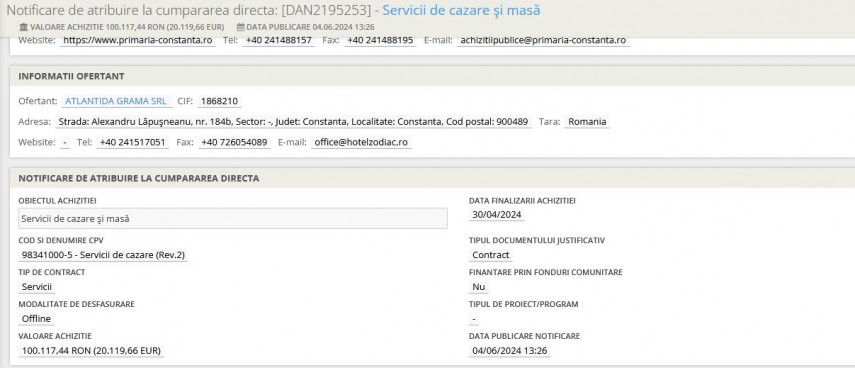This screenshot has width=855, height=368.
Task: Select the offerer phone +40 241517051
Action: pos(133,142)
